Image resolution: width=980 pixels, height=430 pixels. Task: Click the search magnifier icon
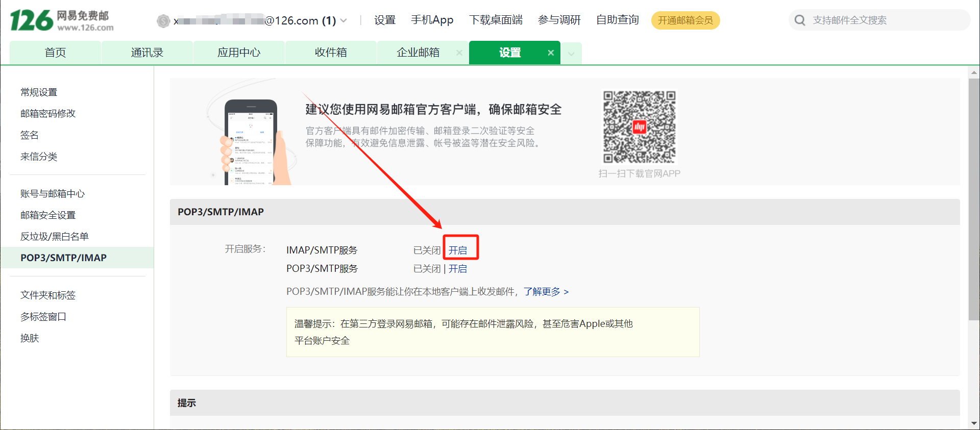(x=800, y=20)
